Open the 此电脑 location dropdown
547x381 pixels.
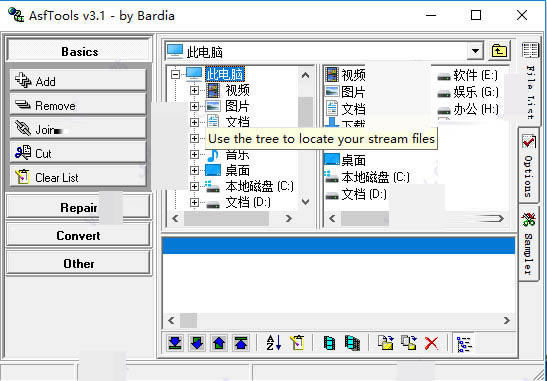[x=475, y=51]
